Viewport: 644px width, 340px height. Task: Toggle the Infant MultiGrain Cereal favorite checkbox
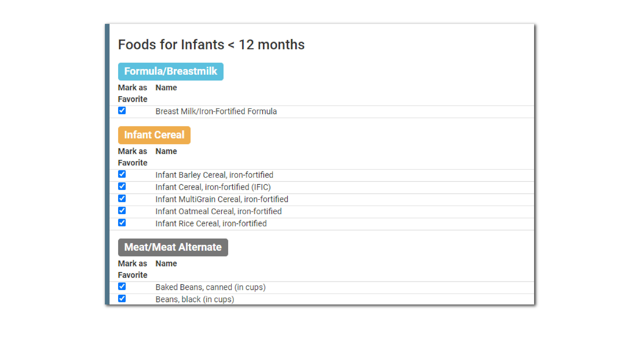click(x=122, y=199)
